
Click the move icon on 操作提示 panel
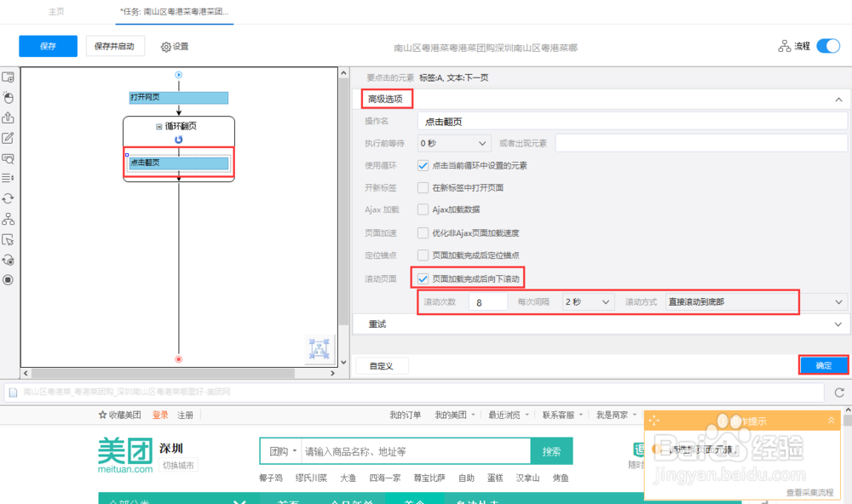[x=653, y=421]
